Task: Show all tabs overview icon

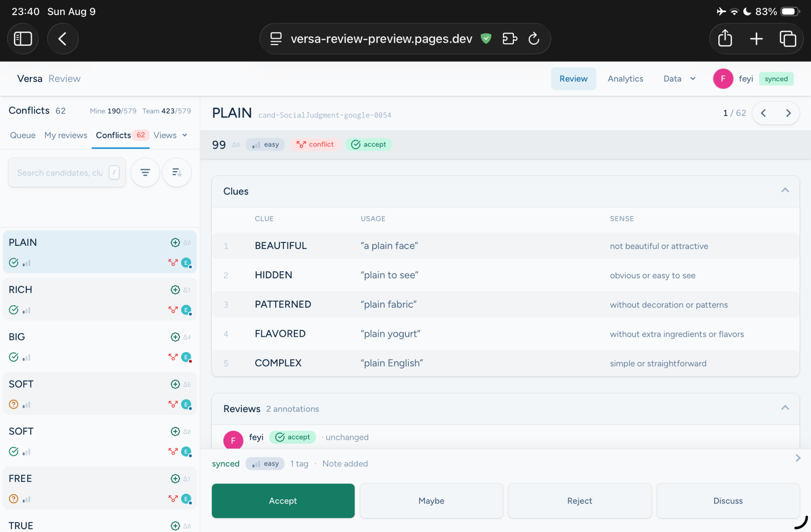Action: point(788,39)
